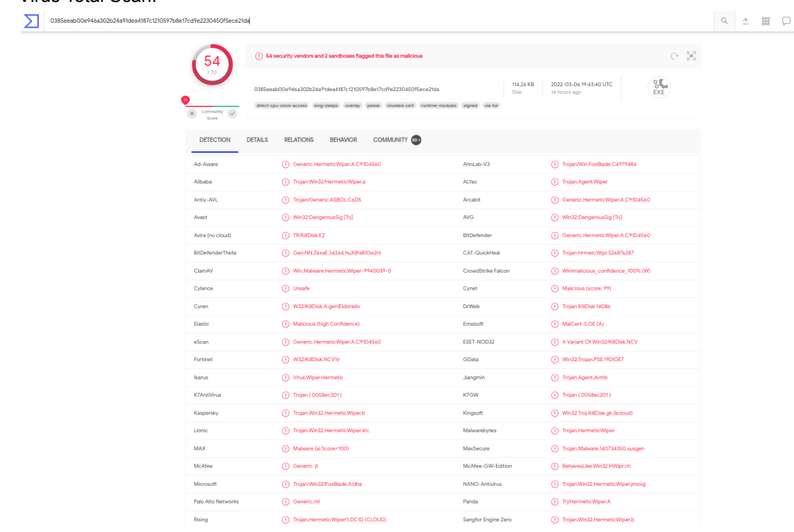Screen dimensions: 794x532
Task: Open the Behavior tab
Action: [344, 140]
